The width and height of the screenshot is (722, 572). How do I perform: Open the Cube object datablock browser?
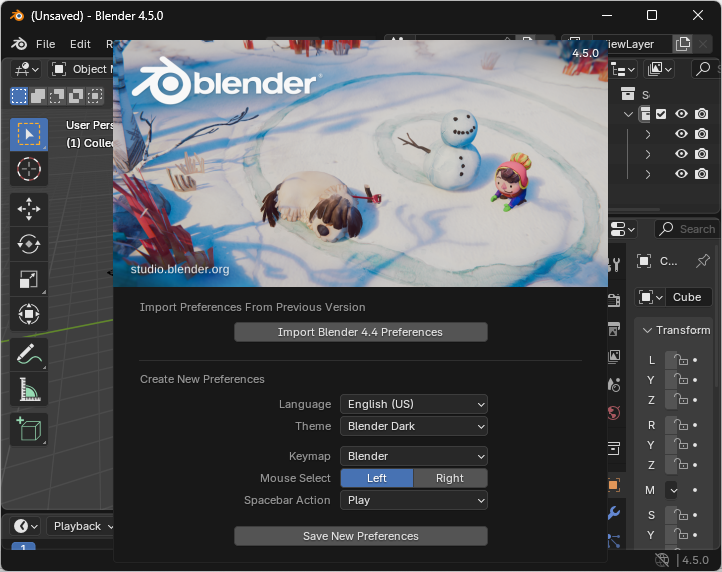point(650,297)
